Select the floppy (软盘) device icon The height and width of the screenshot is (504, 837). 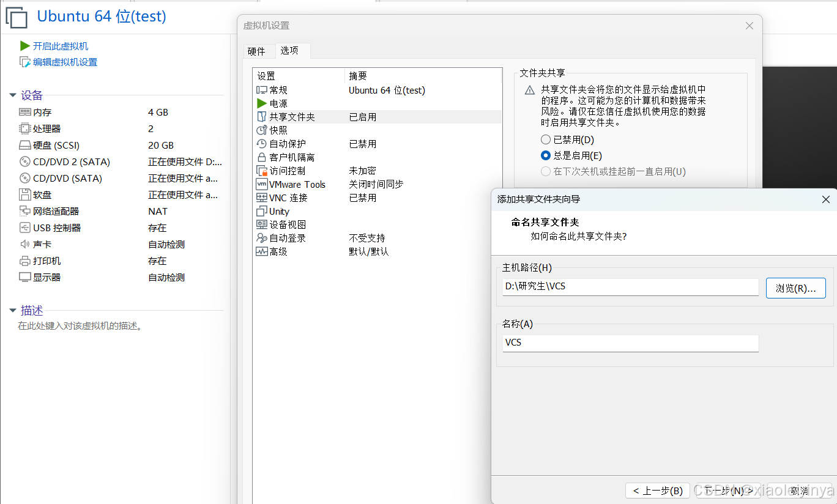pos(25,195)
